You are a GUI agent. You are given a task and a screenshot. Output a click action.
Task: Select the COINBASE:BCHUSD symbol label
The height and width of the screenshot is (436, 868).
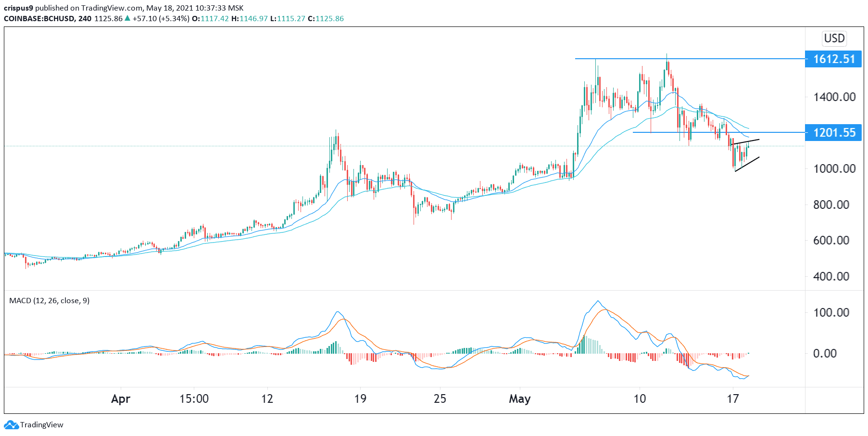click(x=39, y=18)
